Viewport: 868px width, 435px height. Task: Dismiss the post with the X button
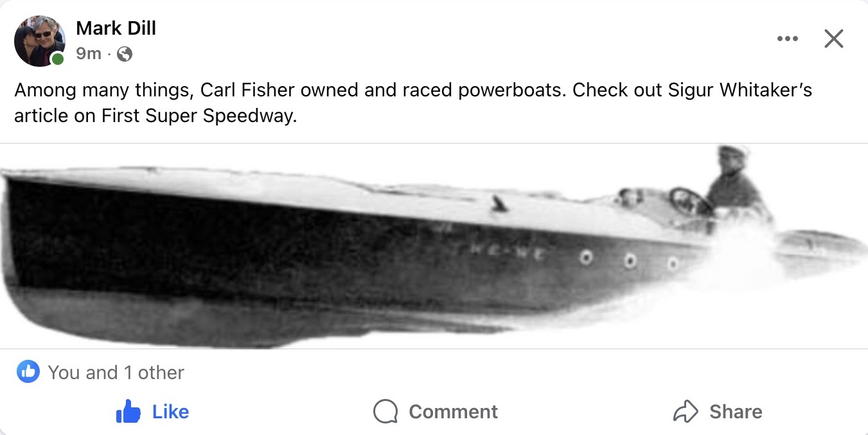pyautogui.click(x=833, y=39)
